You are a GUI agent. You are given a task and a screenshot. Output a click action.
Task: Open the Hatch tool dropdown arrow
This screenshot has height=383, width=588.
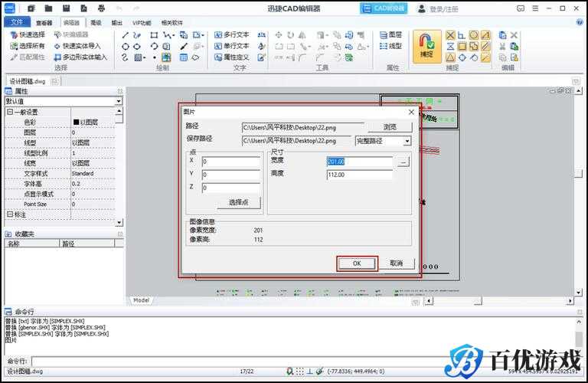click(x=144, y=57)
